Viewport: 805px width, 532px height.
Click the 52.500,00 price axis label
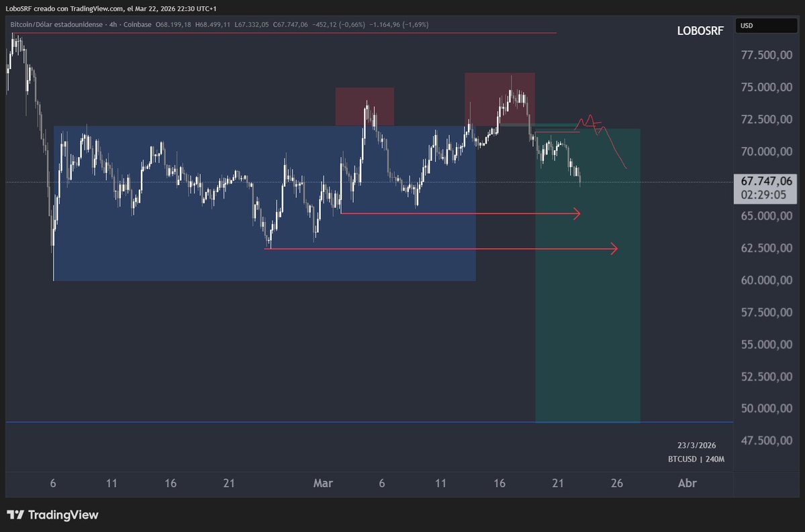[x=767, y=376]
